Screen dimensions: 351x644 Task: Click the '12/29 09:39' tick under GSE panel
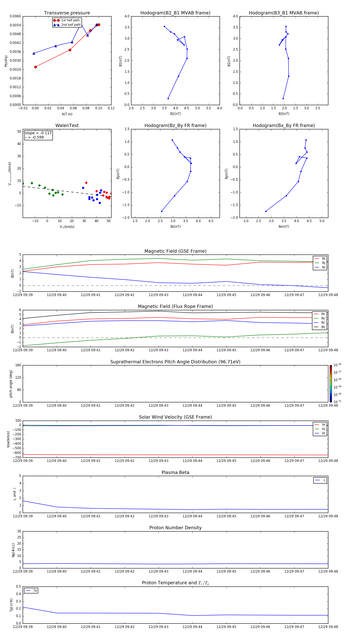point(23,295)
